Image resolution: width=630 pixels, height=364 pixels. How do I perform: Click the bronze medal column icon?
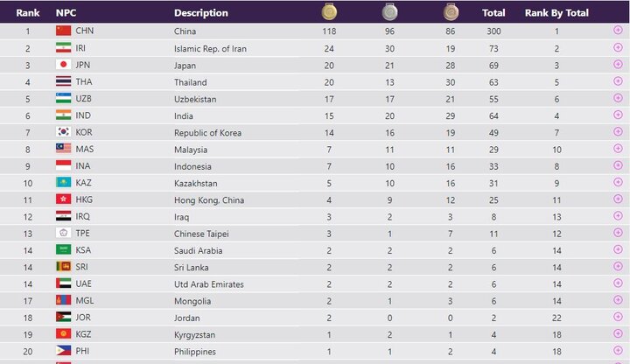[x=450, y=12]
